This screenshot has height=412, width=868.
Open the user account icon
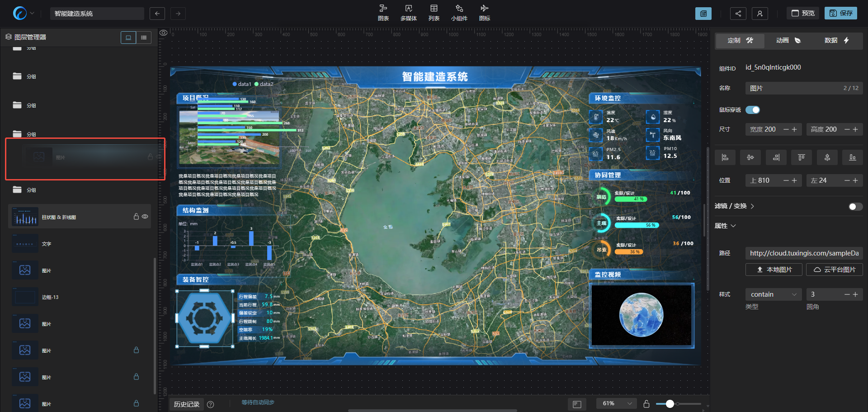[759, 14]
